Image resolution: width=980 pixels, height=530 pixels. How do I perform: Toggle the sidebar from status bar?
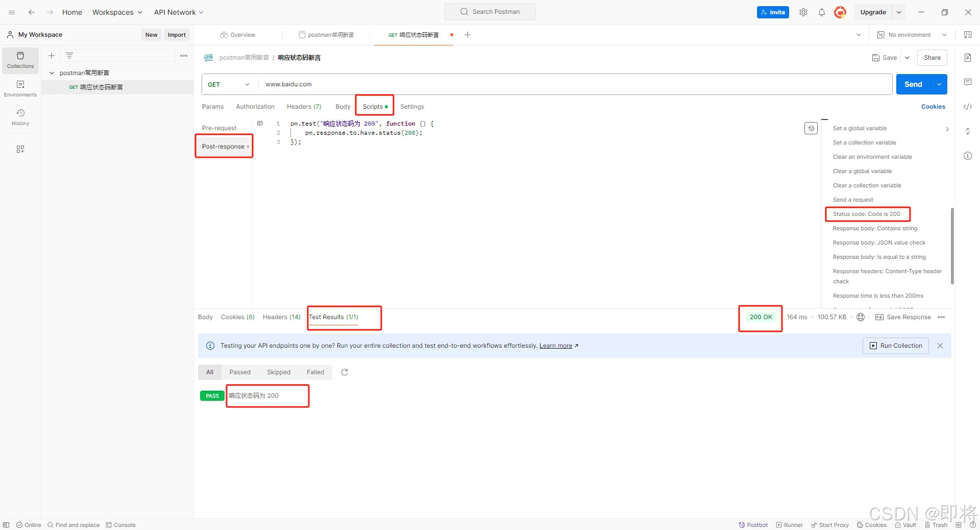[6, 525]
